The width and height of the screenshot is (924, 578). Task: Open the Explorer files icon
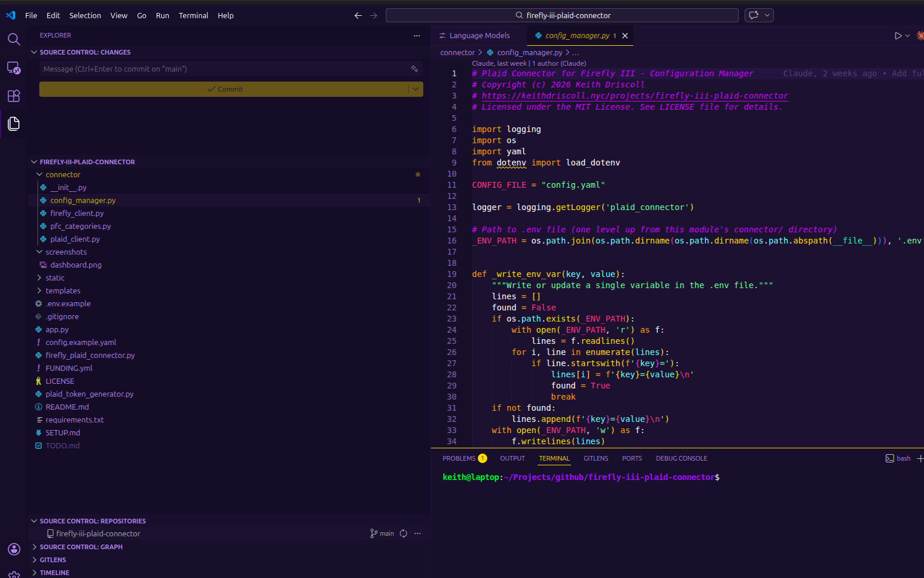13,124
